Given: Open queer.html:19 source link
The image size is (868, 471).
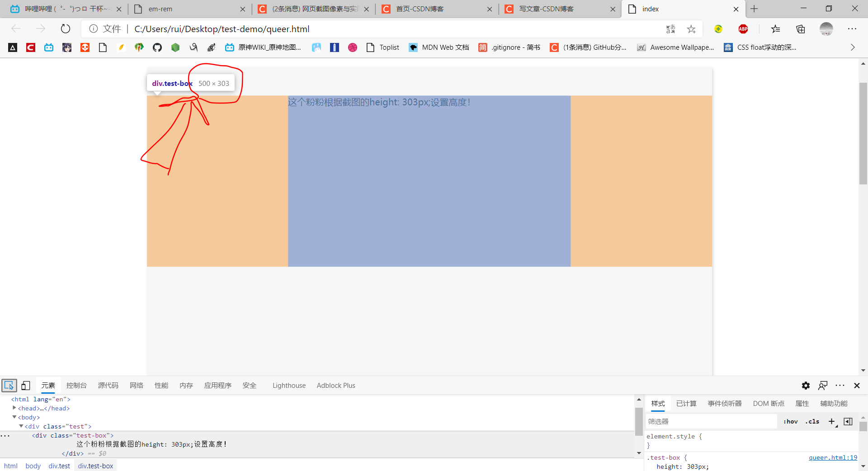Looking at the screenshot, I should tap(833, 457).
